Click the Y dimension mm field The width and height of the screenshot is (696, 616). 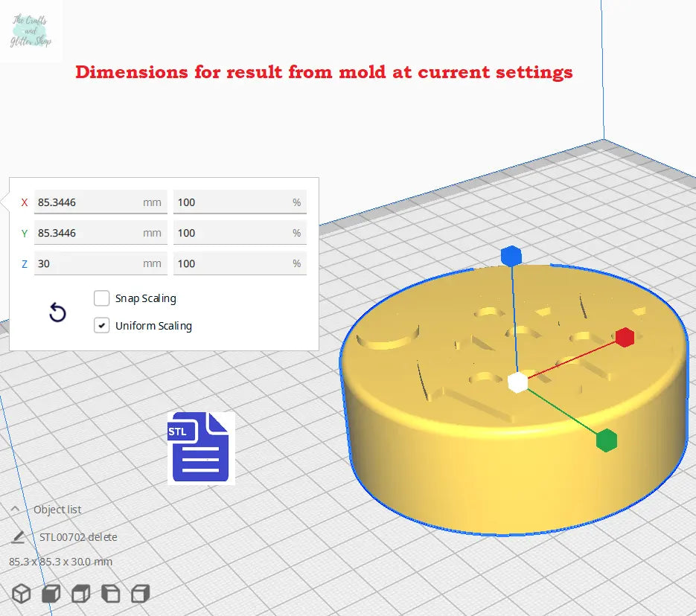(88, 233)
